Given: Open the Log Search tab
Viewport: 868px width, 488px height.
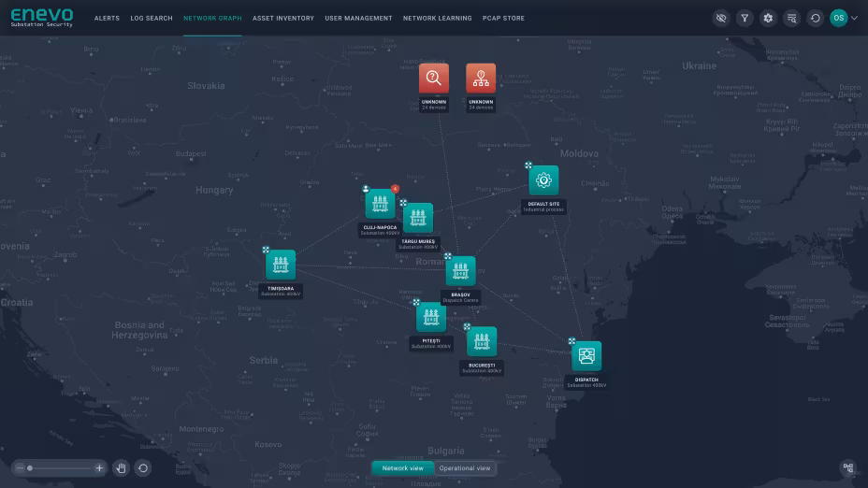Looking at the screenshot, I should pos(152,19).
